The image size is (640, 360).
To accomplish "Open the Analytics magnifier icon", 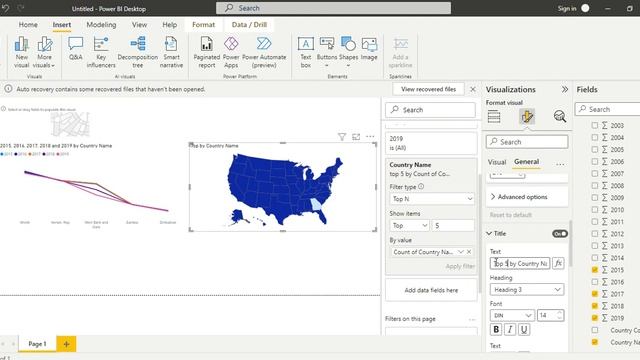I will pyautogui.click(x=560, y=117).
